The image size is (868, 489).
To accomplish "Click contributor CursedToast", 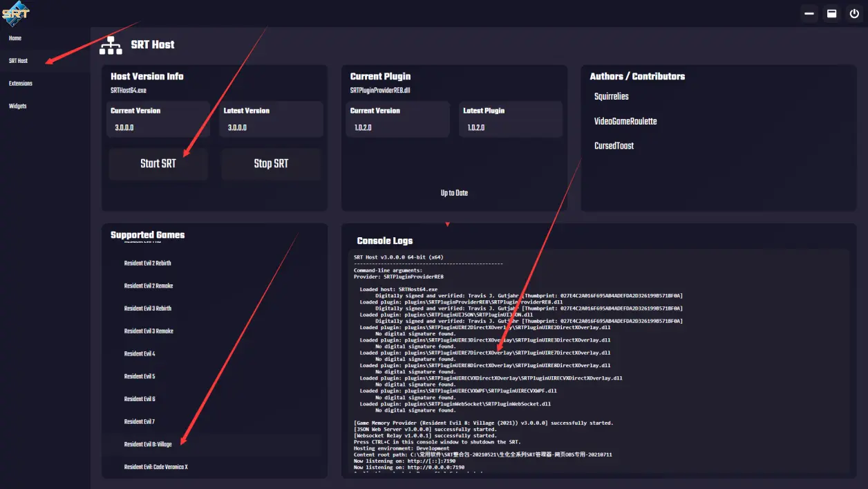I will click(x=614, y=147).
